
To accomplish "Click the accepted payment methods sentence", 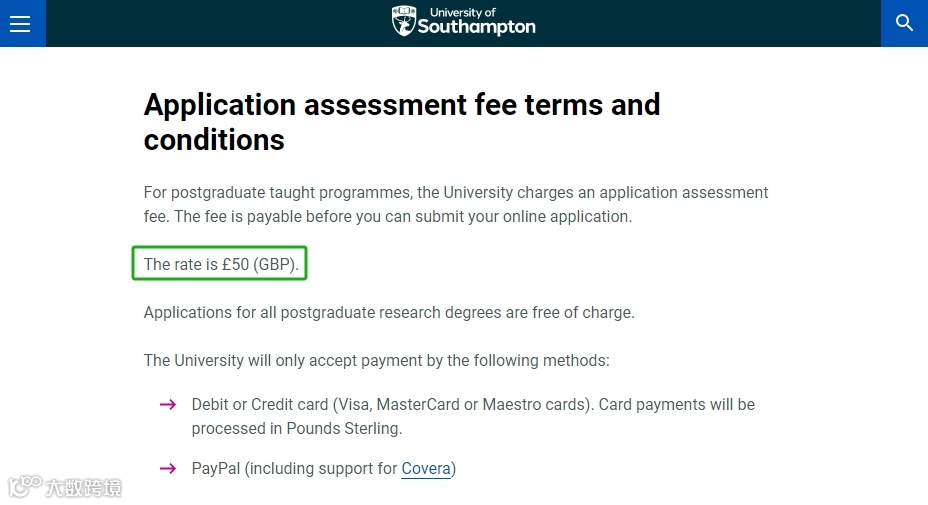I will 376,360.
